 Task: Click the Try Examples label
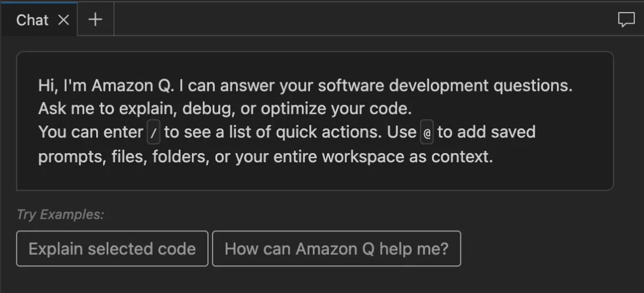coord(60,215)
